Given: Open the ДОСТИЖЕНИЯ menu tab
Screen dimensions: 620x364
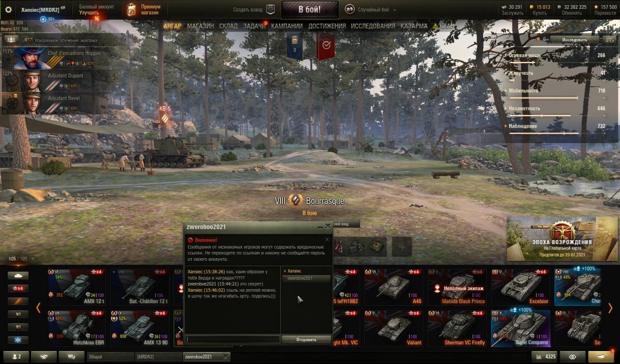Looking at the screenshot, I should click(327, 26).
